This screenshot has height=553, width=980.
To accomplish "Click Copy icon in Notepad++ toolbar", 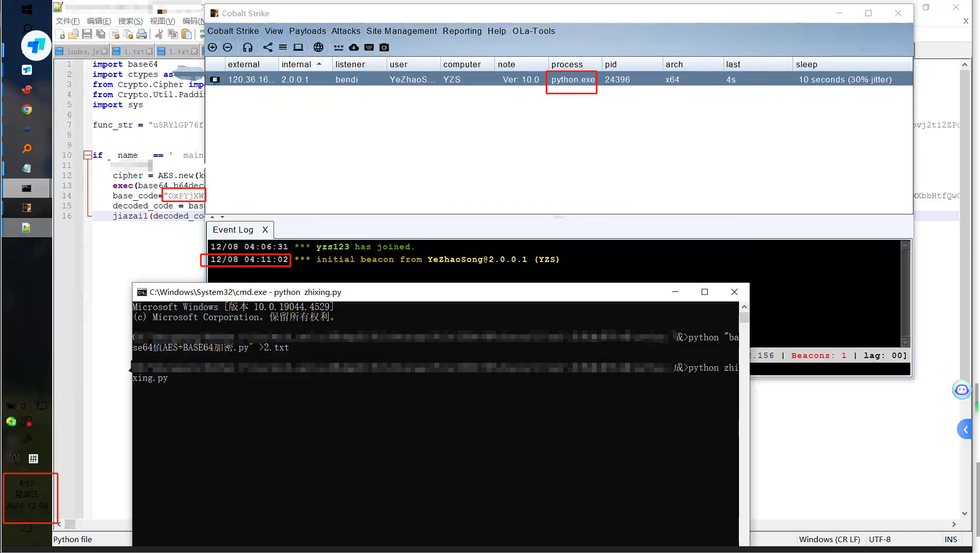I will coord(173,34).
